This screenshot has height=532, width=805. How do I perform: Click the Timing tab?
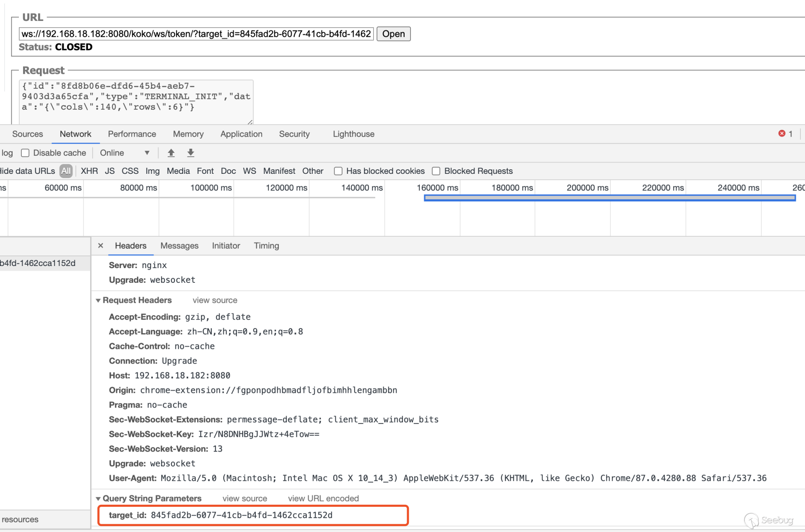(x=266, y=245)
